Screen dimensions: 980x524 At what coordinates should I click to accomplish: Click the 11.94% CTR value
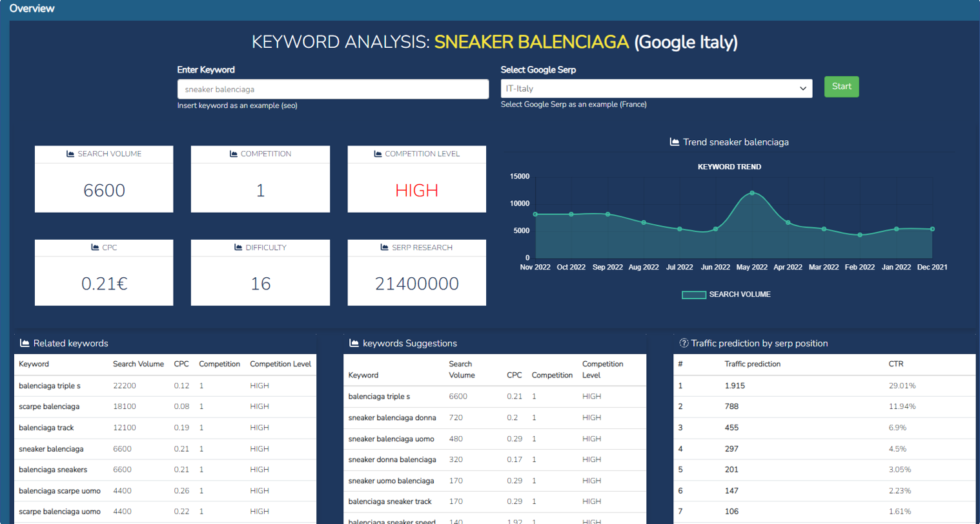click(x=902, y=406)
